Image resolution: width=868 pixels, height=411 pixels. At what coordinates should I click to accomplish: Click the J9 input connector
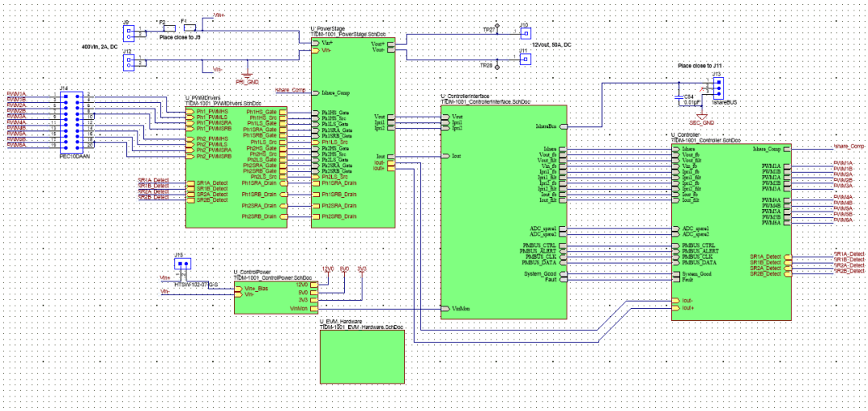tap(129, 33)
